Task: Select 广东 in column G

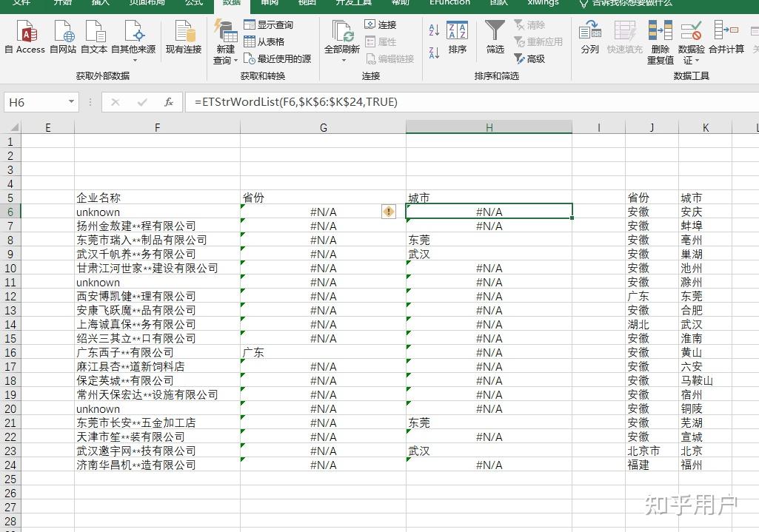Action: [x=324, y=353]
